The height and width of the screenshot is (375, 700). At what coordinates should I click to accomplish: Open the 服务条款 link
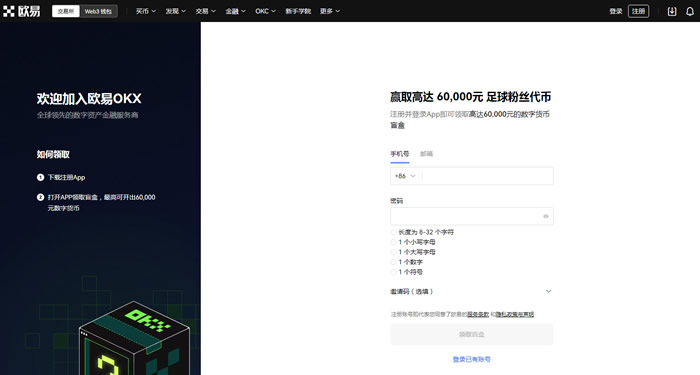(478, 315)
